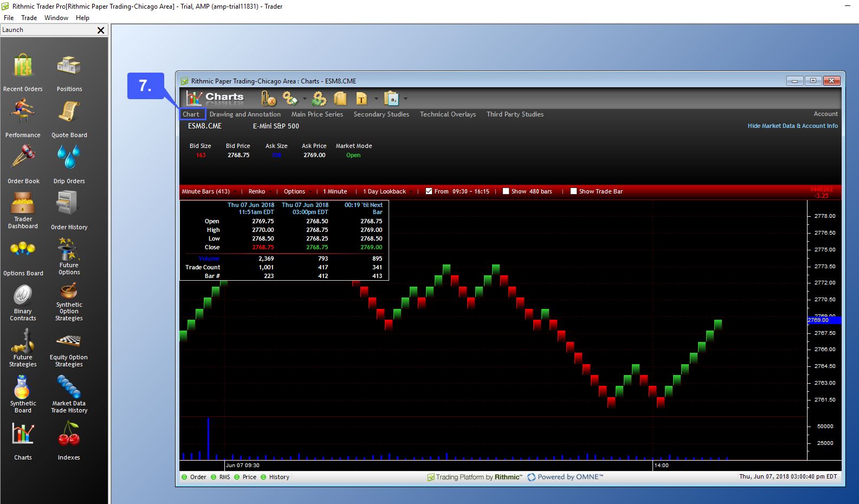
Task: Click the yellow T text toolbar icon
Action: pyautogui.click(x=361, y=99)
